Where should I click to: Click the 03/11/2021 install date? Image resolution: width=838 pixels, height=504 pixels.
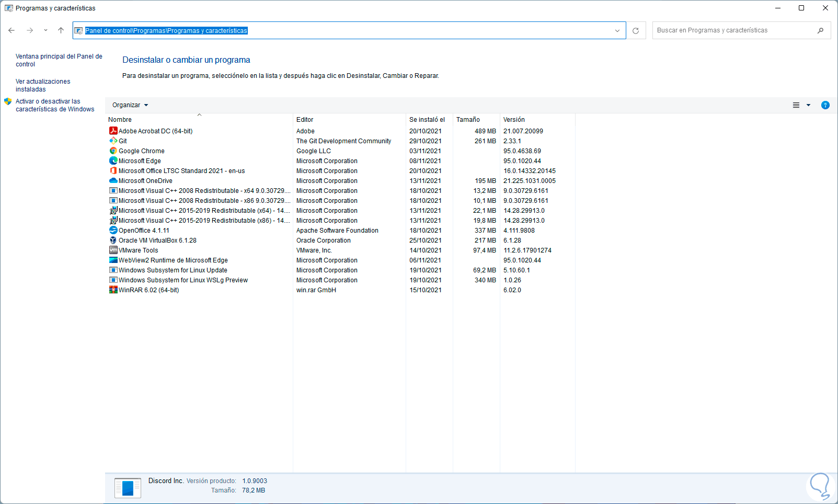[425, 151]
